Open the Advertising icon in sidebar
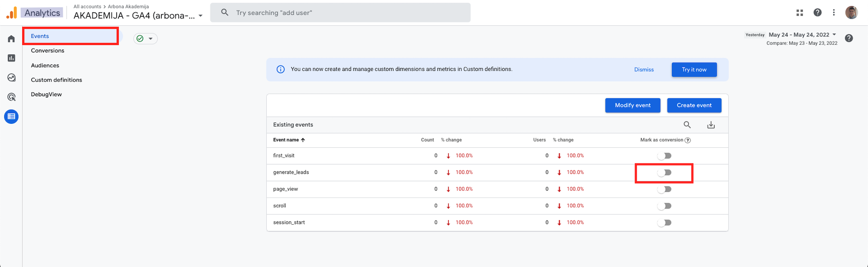This screenshot has width=868, height=267. (12, 97)
